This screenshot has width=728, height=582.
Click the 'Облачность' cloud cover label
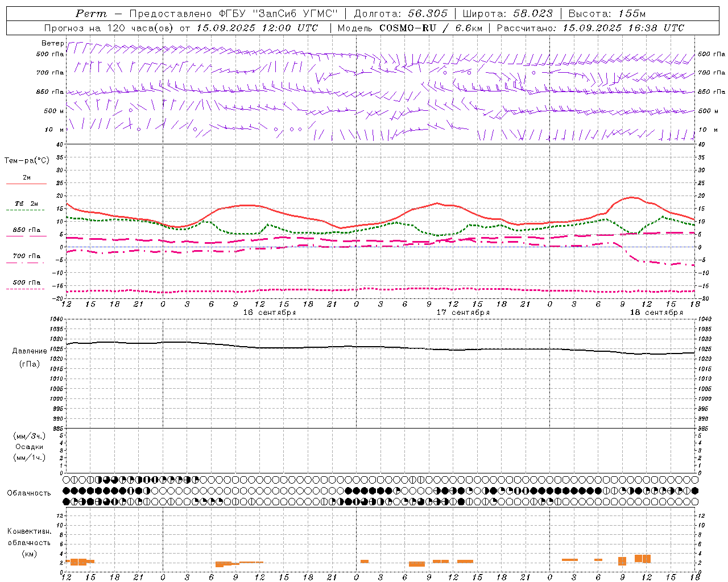coord(29,493)
